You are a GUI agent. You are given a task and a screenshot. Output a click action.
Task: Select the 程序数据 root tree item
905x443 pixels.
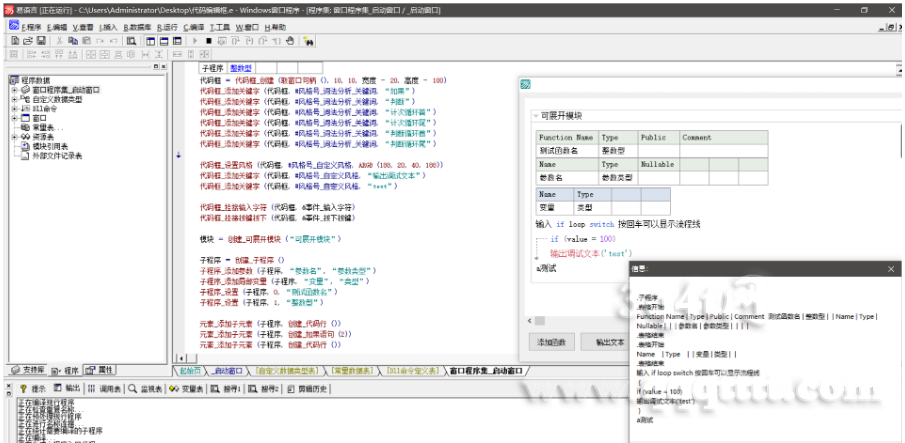pyautogui.click(x=35, y=80)
